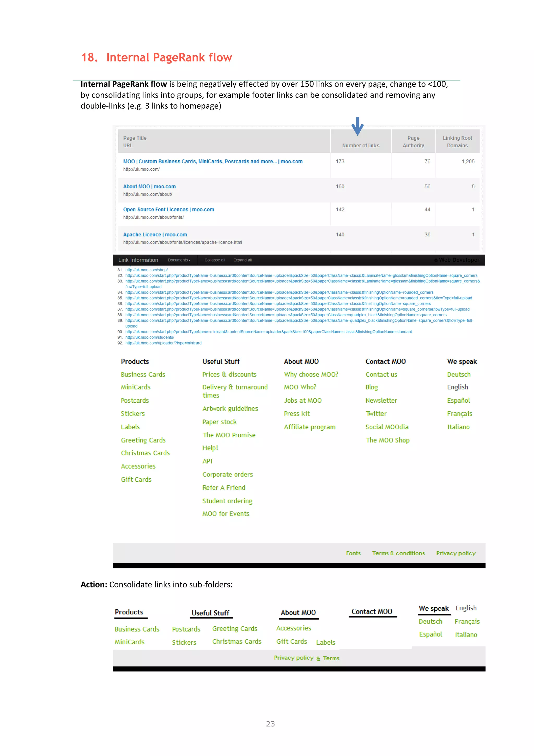Open Corporate orders link
This screenshot has height=756, width=534.
(228, 474)
